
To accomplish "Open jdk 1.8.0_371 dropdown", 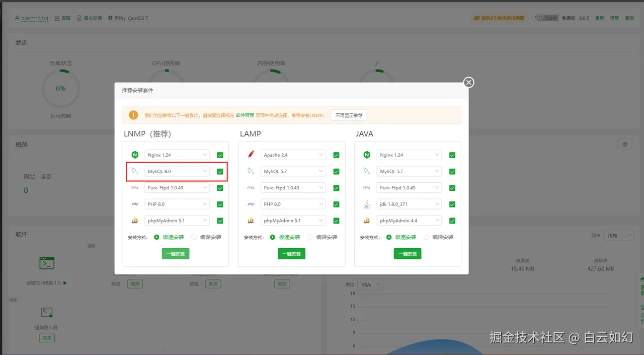I will [409, 204].
